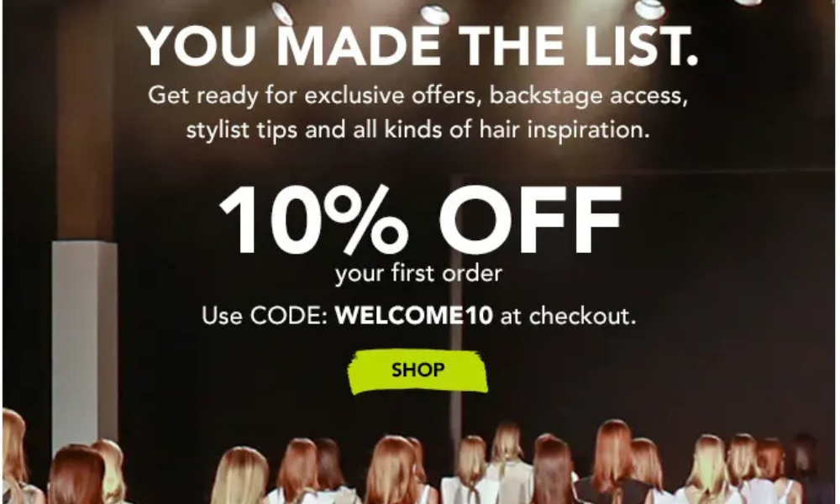Click the "Use CODE:" label
The height and width of the screenshot is (504, 840).
click(x=265, y=316)
